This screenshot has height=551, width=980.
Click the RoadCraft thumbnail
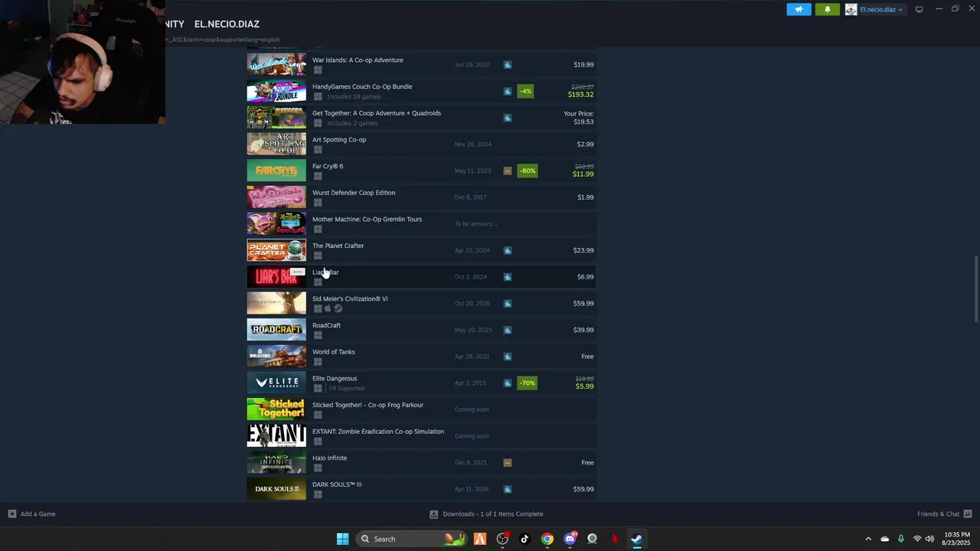pos(276,330)
